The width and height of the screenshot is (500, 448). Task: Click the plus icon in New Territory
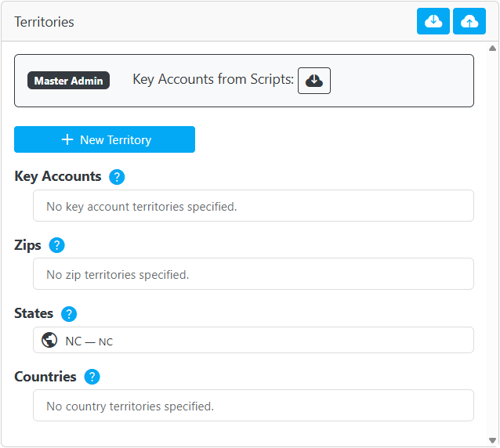(67, 139)
